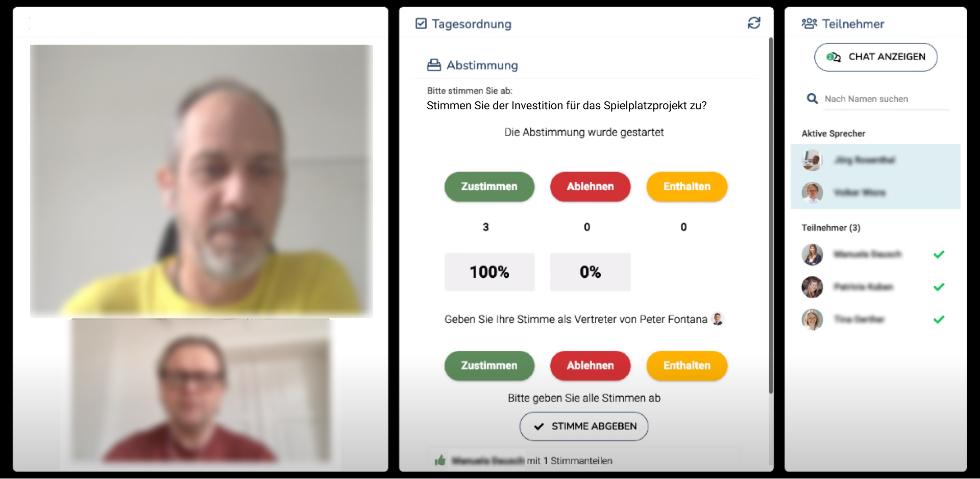Click the thumbs-up icon in vote list
Image resolution: width=980 pixels, height=479 pixels.
click(x=440, y=461)
